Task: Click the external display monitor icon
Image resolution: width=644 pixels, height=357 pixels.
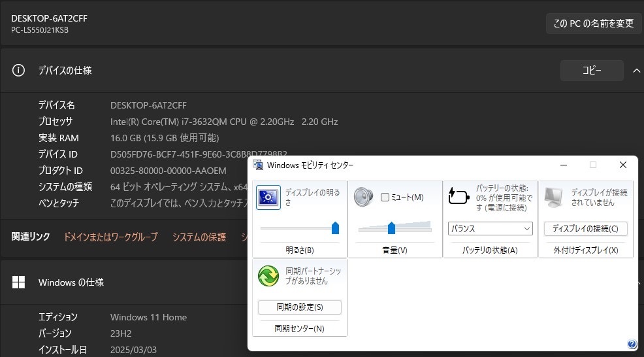Action: [x=554, y=197]
